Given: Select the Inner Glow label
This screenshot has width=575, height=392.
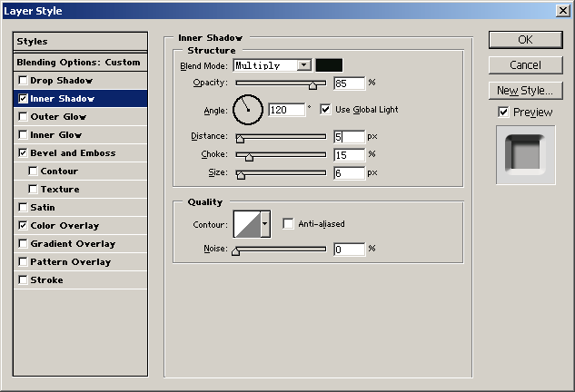Looking at the screenshot, I should (55, 135).
